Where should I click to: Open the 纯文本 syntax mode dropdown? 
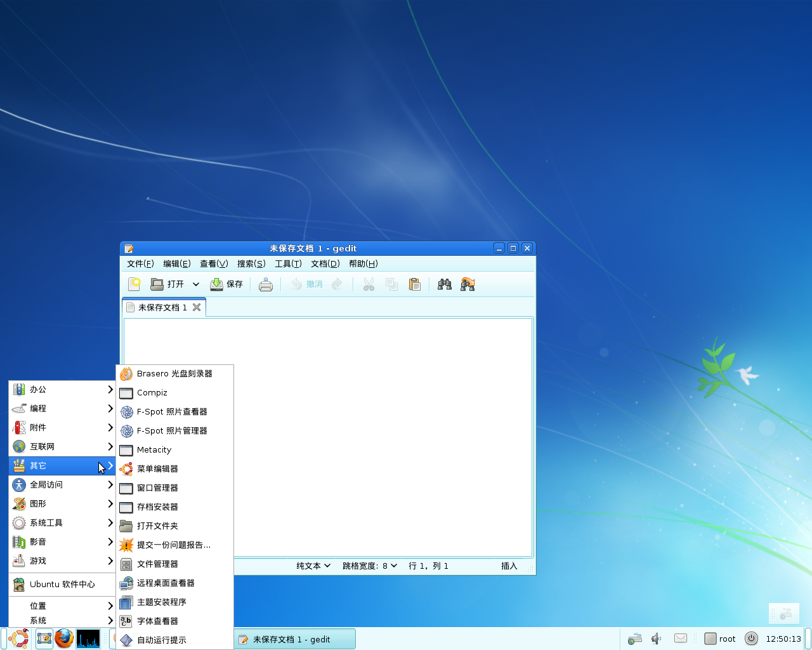coord(313,566)
